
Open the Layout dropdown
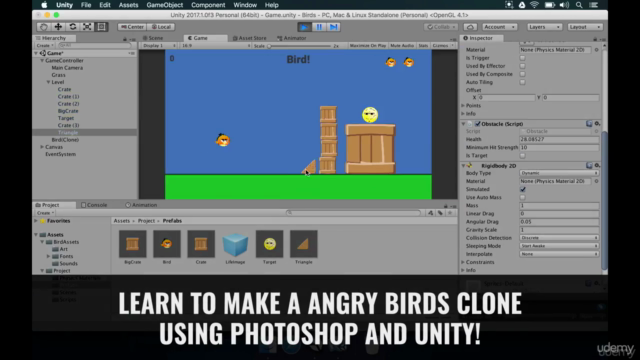pos(584,27)
